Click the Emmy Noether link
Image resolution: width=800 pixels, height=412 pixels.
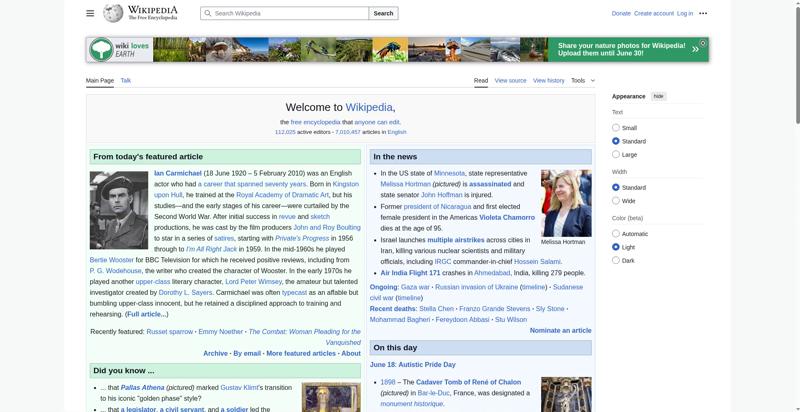[x=220, y=331]
